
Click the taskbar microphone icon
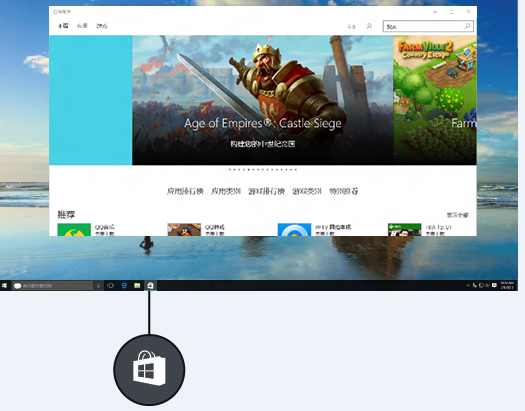coord(98,285)
